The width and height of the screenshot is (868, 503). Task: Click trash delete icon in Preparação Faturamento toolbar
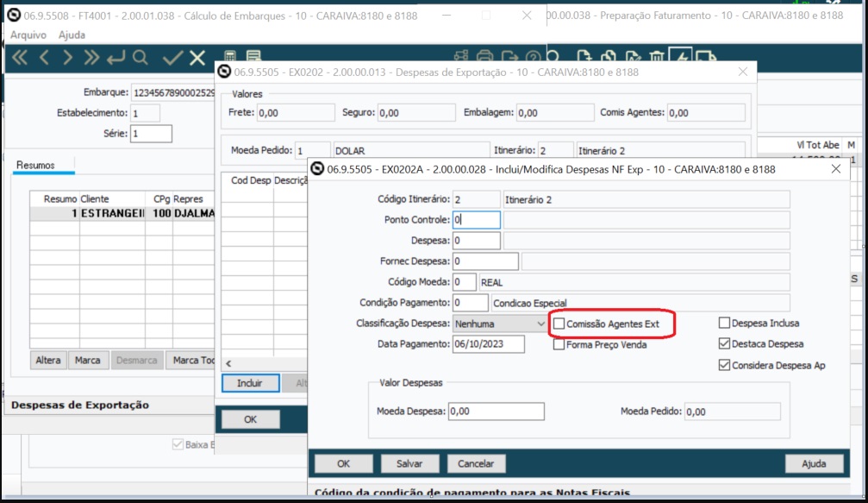click(657, 56)
